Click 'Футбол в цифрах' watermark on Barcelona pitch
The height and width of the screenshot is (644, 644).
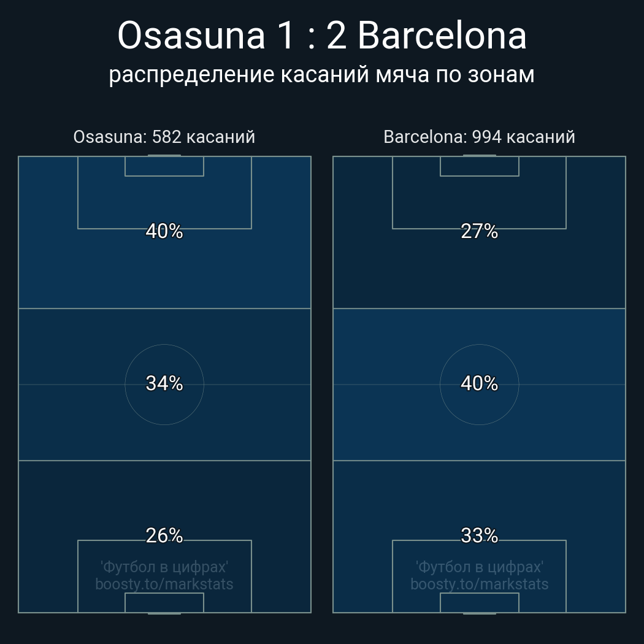[x=479, y=567]
